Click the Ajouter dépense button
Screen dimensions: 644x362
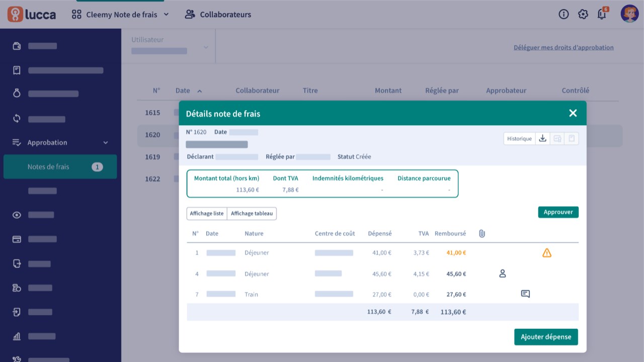[546, 337]
